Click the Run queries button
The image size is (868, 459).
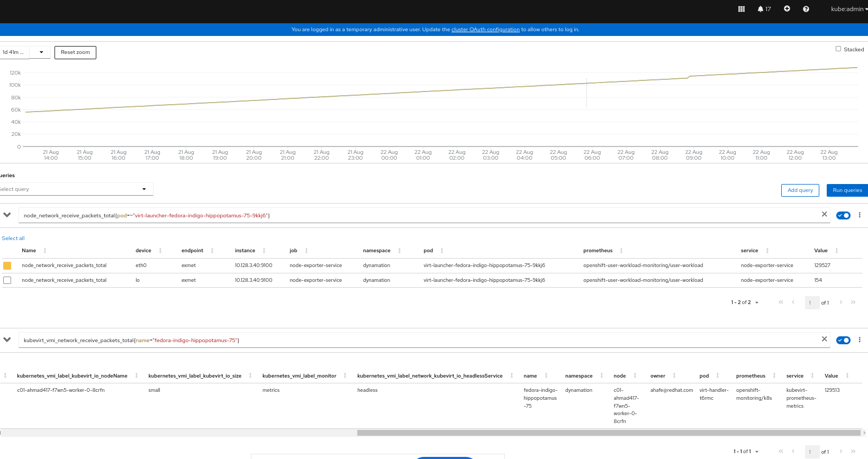(x=847, y=190)
